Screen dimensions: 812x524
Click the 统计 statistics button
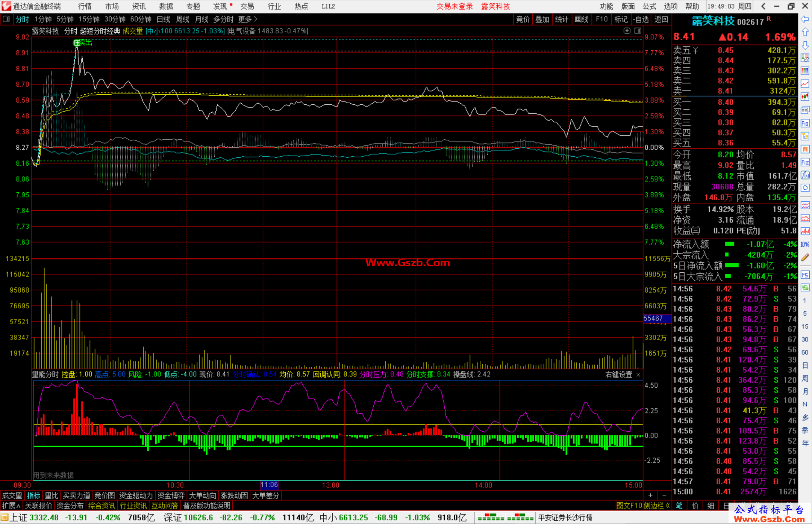[562, 19]
